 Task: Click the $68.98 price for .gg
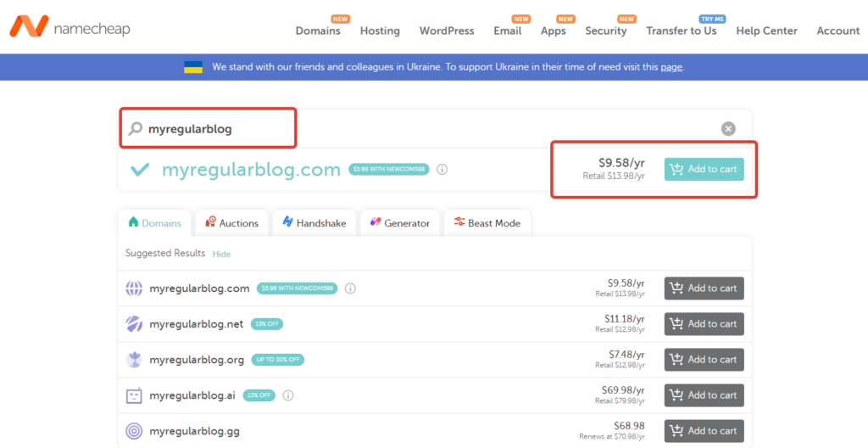(x=630, y=426)
